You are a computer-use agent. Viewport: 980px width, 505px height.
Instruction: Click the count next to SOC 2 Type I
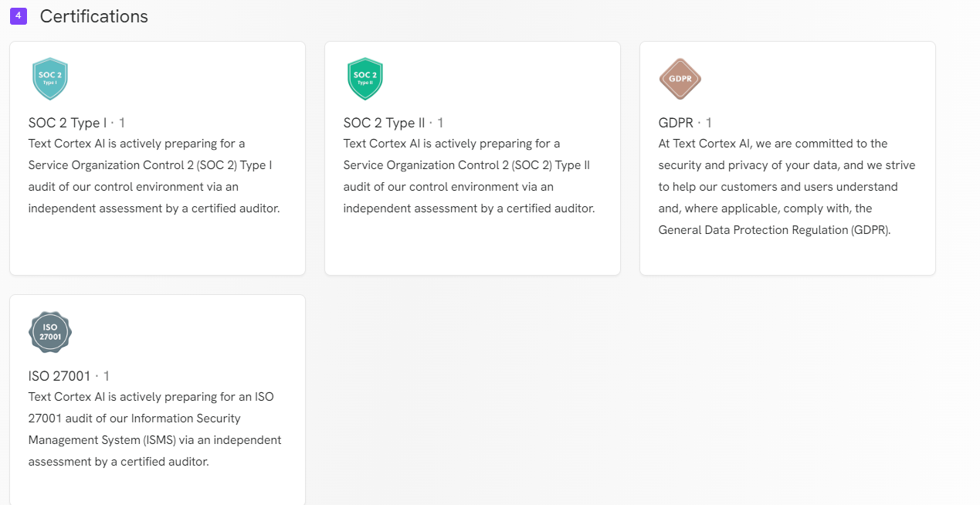click(122, 123)
